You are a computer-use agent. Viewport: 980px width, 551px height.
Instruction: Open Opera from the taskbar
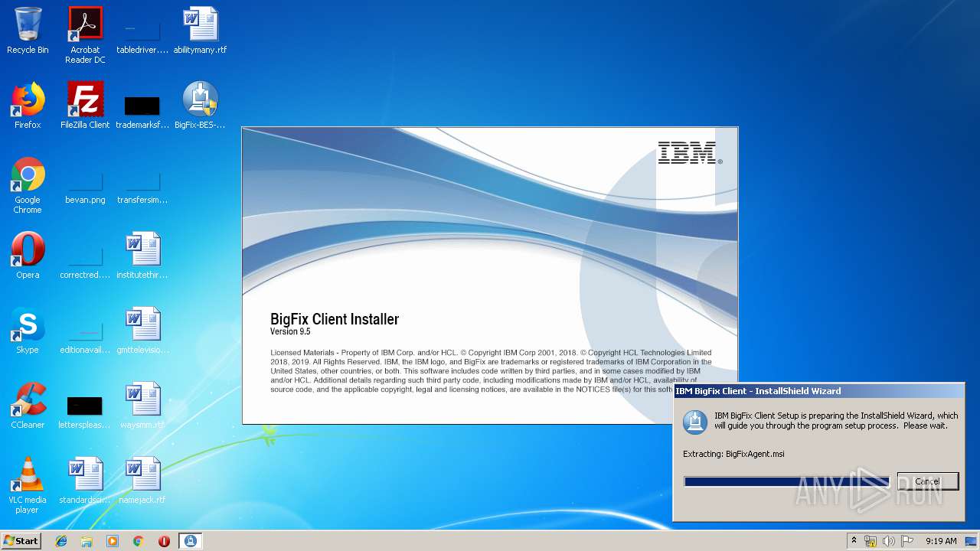164,541
